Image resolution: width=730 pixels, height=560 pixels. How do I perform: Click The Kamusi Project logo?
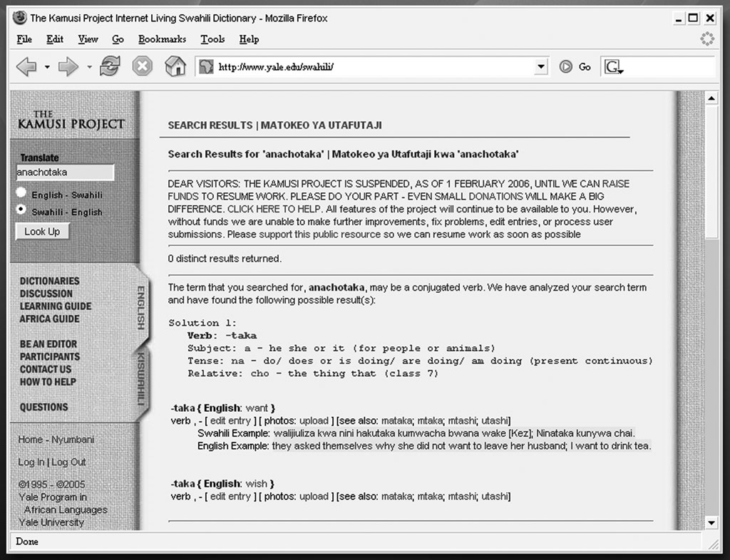[71, 120]
